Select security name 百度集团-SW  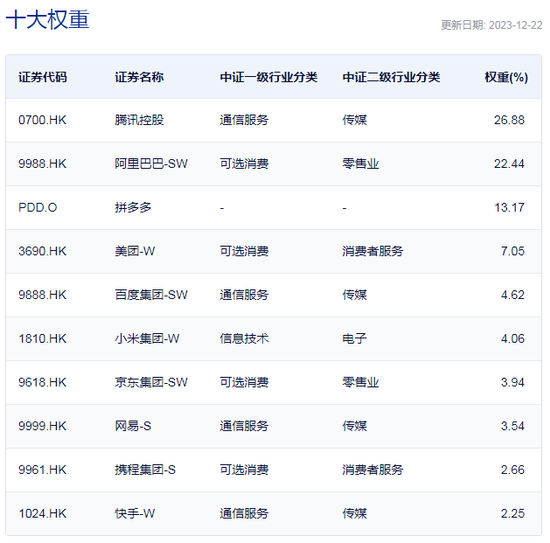[x=151, y=295]
